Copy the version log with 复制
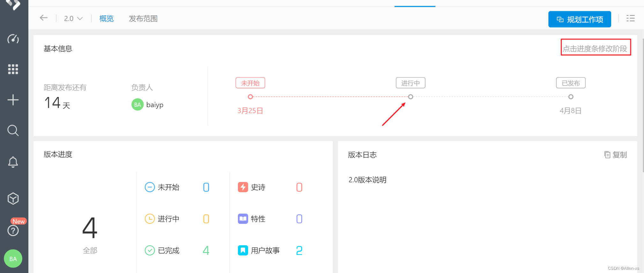This screenshot has height=273, width=644. pyautogui.click(x=616, y=155)
